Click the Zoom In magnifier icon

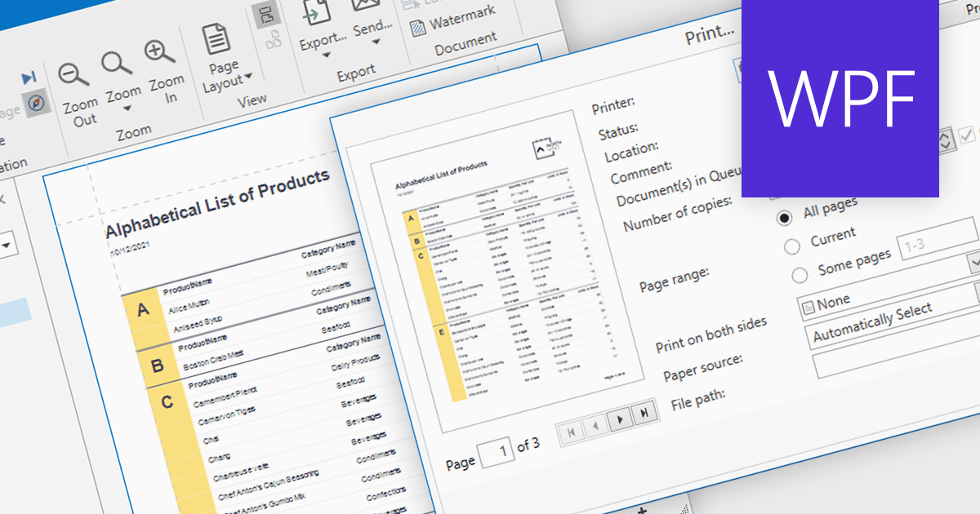(158, 53)
